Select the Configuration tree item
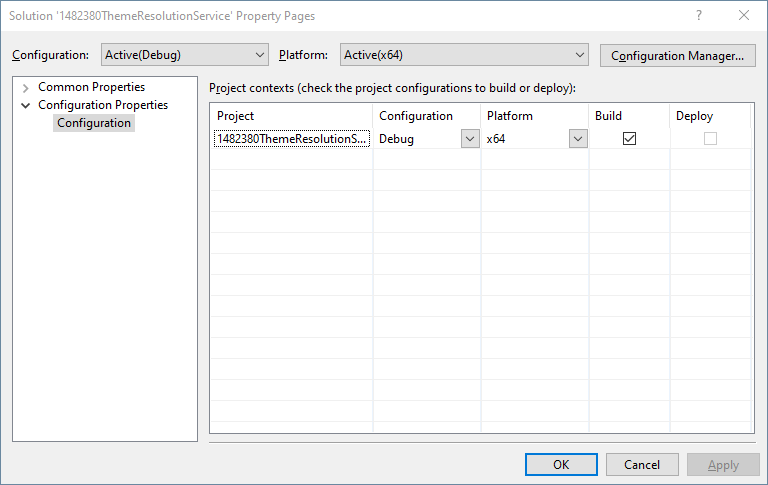 [x=94, y=123]
